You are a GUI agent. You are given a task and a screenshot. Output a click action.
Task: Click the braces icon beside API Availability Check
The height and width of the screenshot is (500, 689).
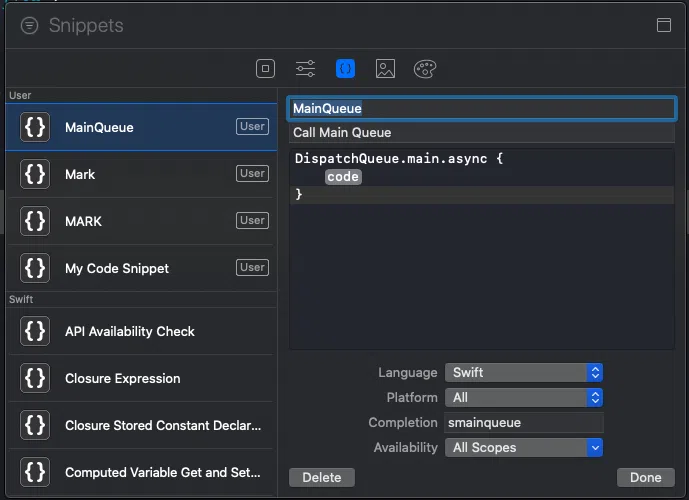(x=35, y=331)
